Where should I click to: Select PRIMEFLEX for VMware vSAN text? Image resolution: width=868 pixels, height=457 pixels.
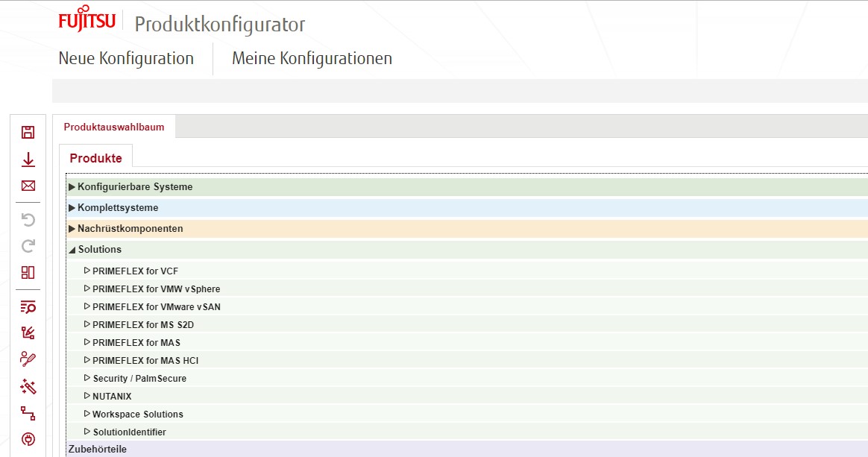click(x=157, y=306)
